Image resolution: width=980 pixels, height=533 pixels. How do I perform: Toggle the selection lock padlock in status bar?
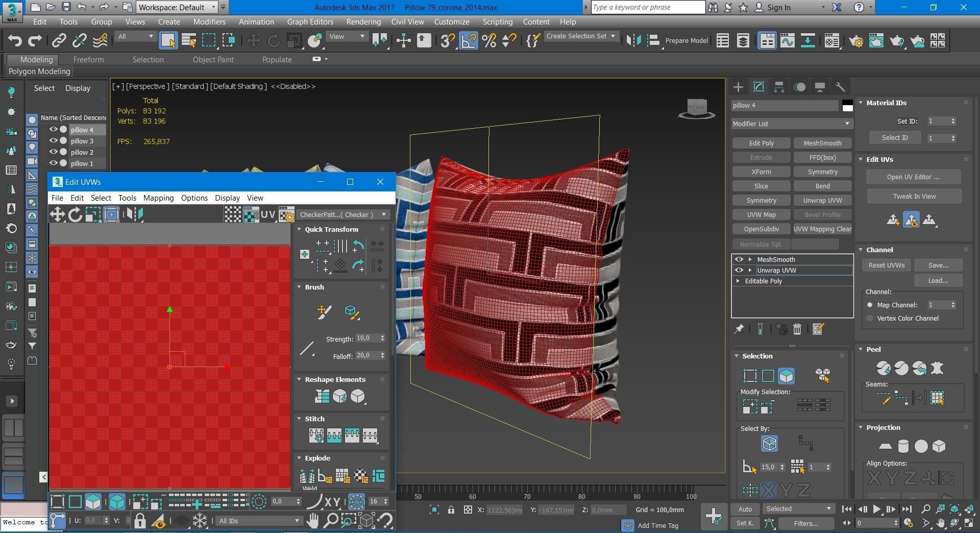pyautogui.click(x=451, y=510)
